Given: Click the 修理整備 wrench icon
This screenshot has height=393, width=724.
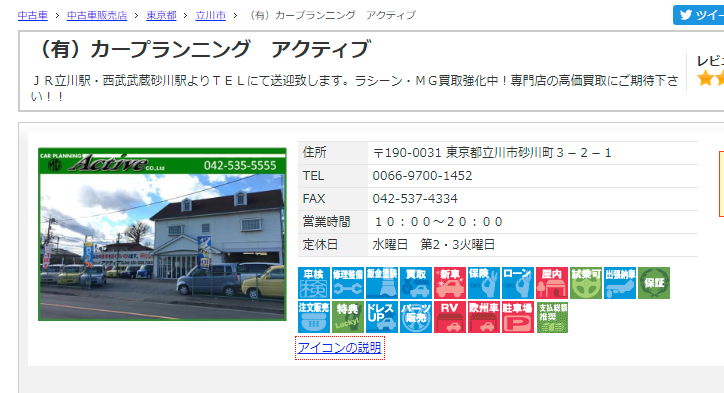Looking at the screenshot, I should (x=348, y=283).
